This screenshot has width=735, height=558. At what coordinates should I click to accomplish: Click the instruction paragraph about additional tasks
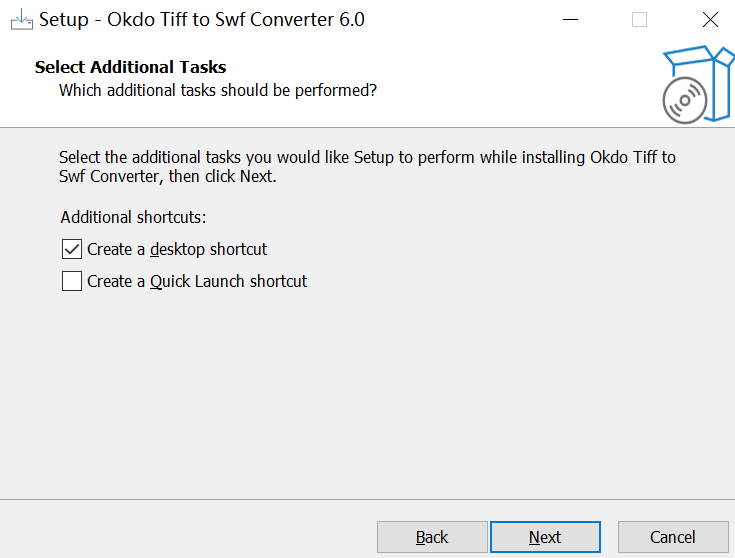367,167
